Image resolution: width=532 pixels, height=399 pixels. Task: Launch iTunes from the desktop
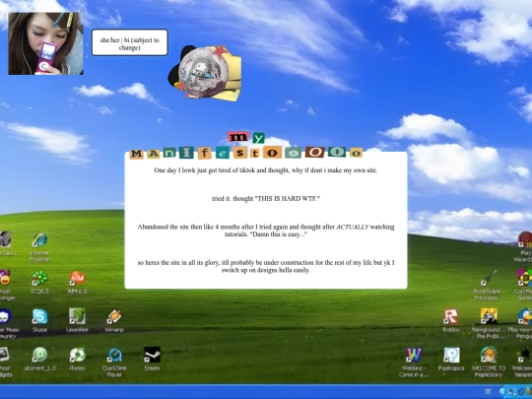coord(77,355)
